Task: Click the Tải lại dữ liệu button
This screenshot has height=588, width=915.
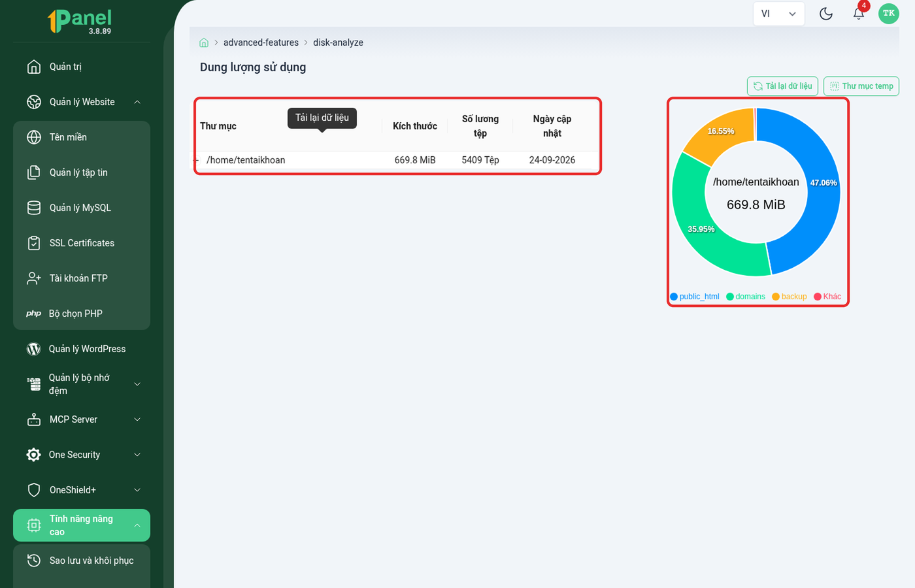Action: 782,86
